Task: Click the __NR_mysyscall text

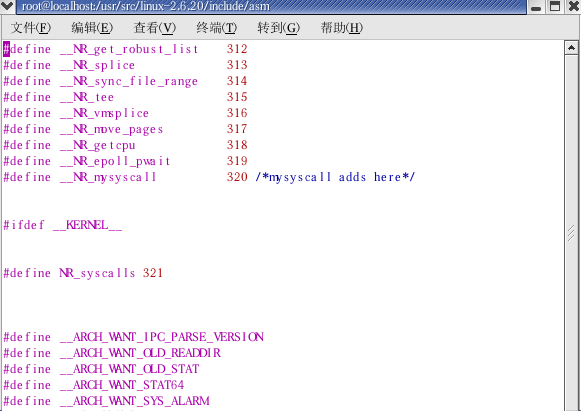Action: point(108,178)
